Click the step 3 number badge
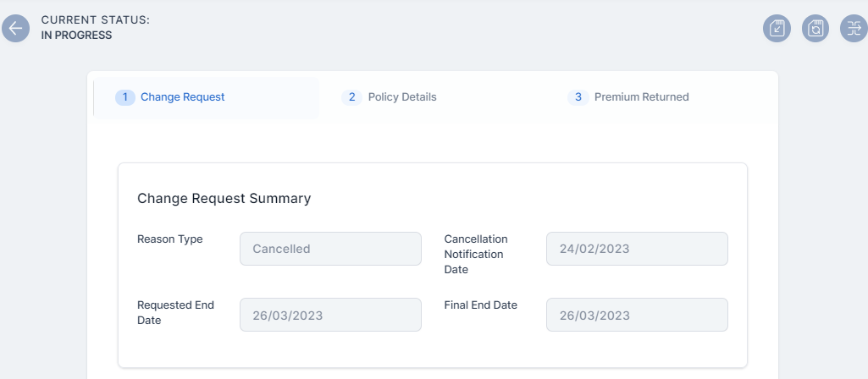This screenshot has height=379, width=868. (578, 97)
